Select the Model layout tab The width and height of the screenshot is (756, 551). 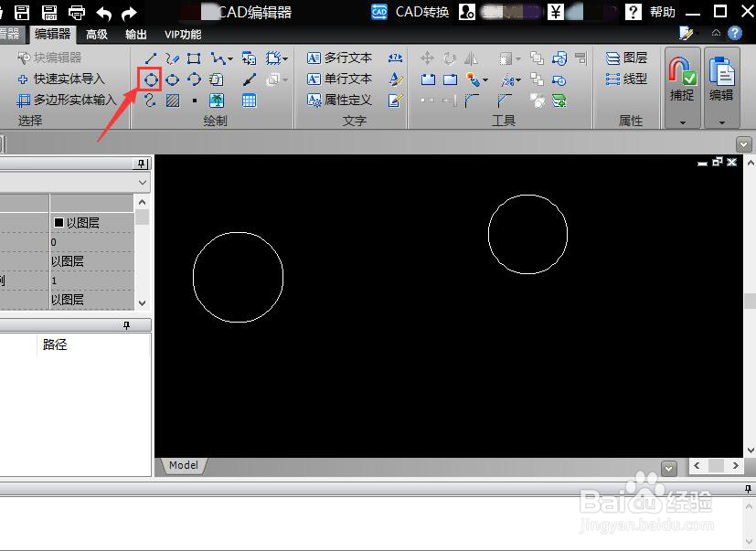184,465
